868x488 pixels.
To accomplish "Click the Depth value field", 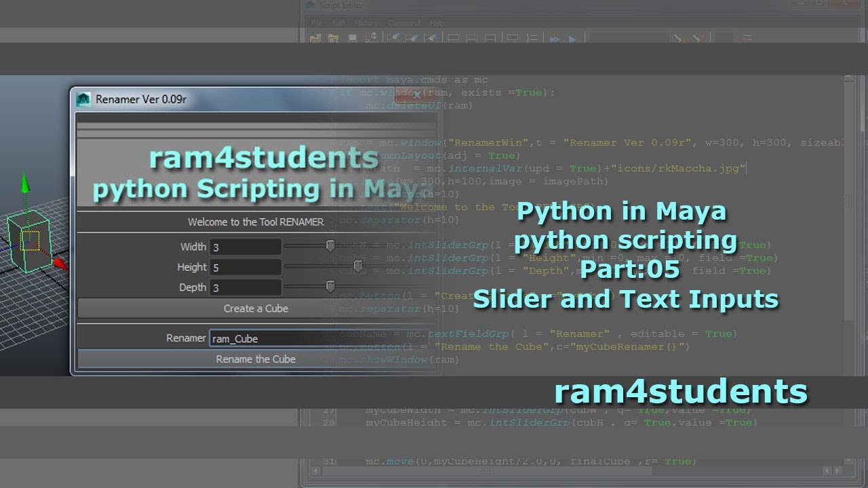I will pos(245,287).
